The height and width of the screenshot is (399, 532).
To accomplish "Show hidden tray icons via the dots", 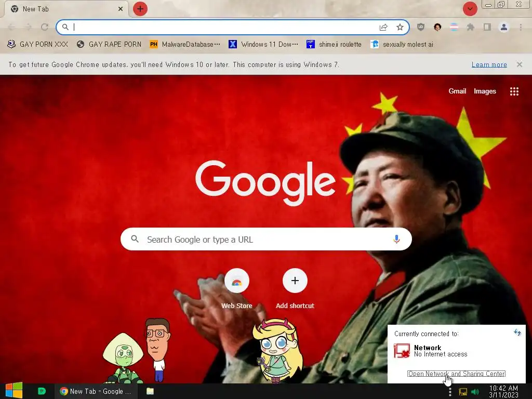I will point(450,392).
